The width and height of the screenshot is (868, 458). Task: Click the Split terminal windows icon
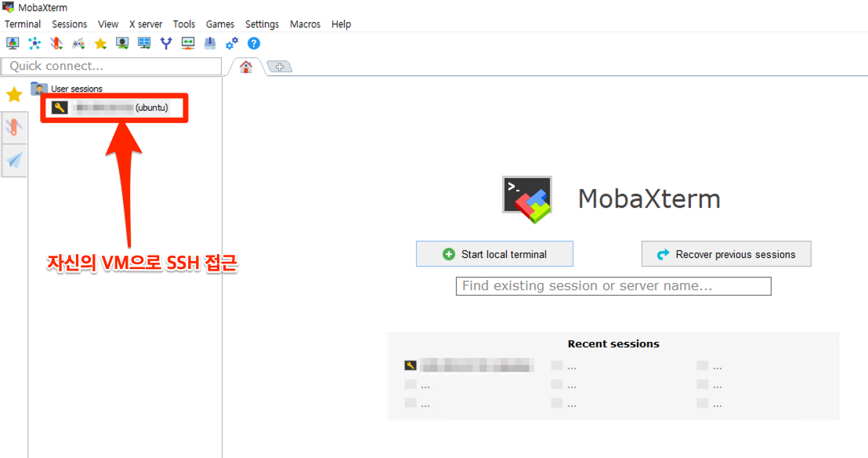(144, 43)
